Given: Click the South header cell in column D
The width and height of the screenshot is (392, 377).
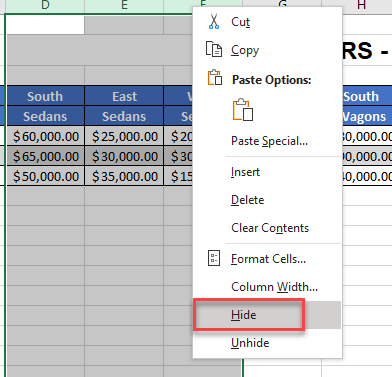Looking at the screenshot, I should (45, 96).
